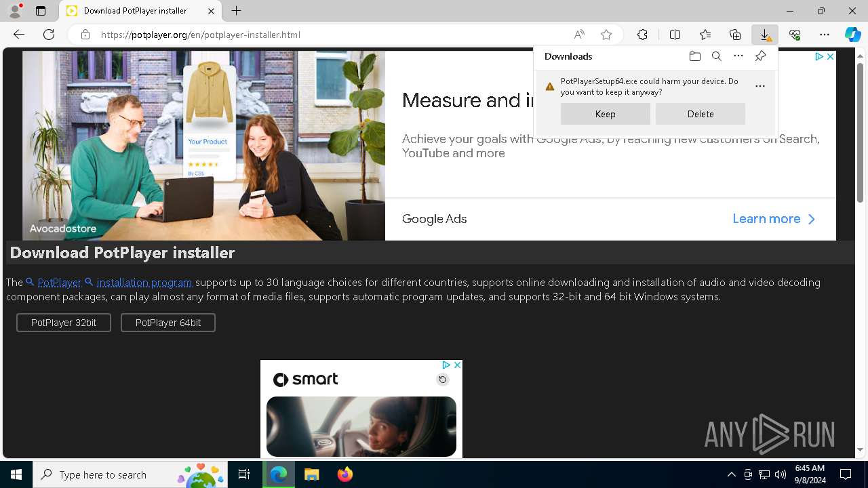
Task: Follow the PotPlayer text link
Action: 59,282
